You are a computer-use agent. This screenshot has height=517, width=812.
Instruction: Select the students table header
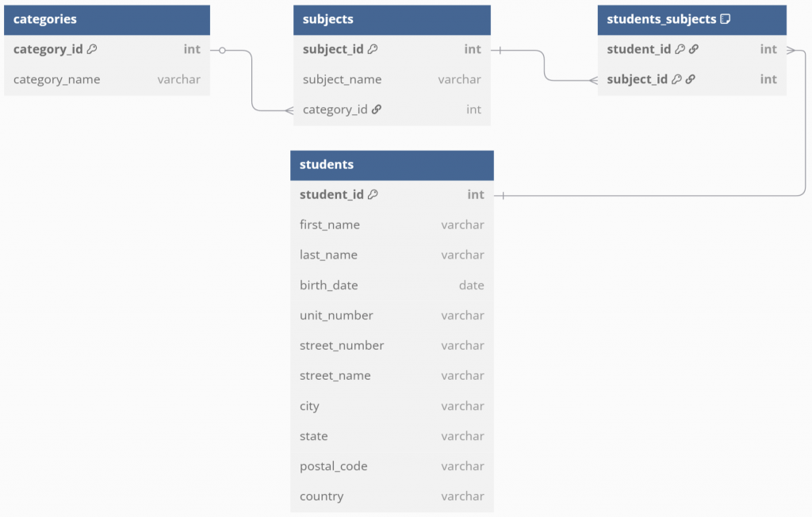[392, 165]
